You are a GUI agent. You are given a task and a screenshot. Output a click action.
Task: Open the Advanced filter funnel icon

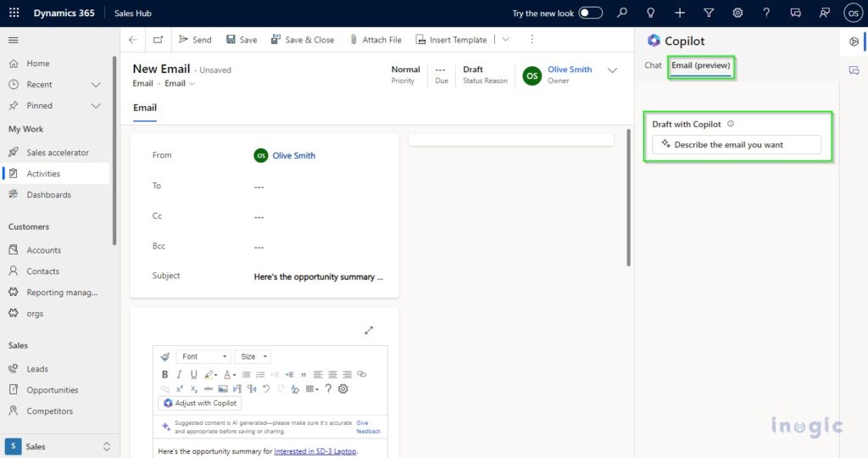(x=709, y=13)
